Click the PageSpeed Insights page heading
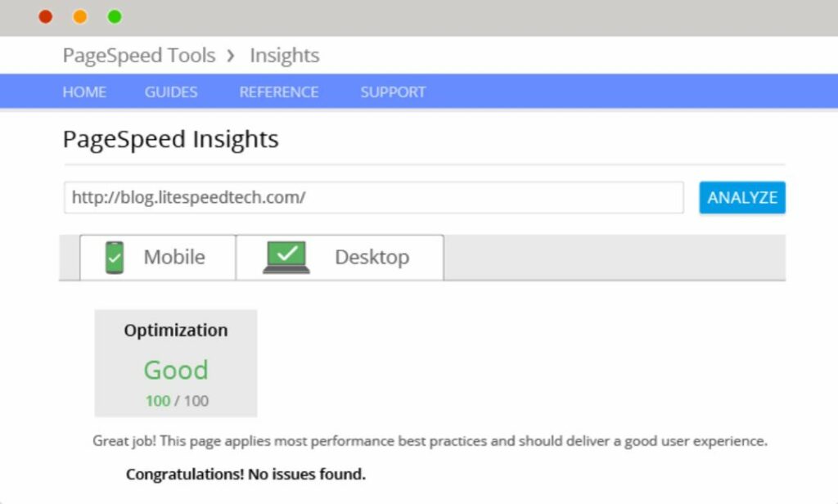This screenshot has width=838, height=504. [x=170, y=139]
